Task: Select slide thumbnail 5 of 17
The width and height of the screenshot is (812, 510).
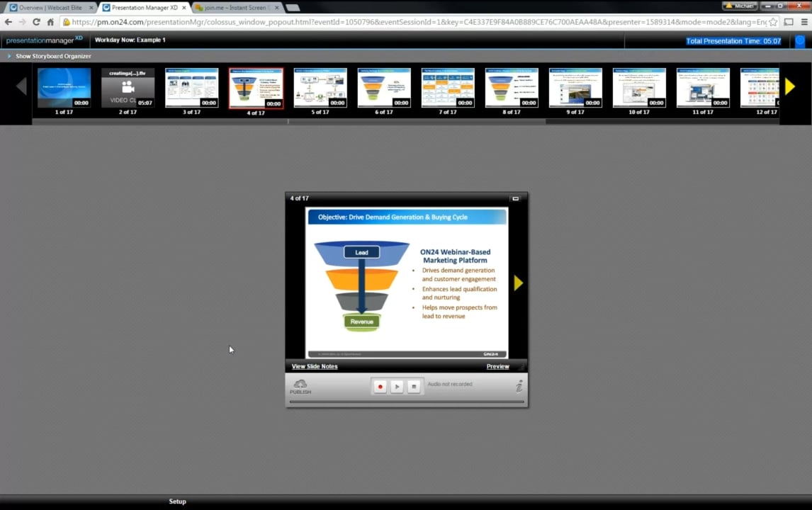Action: (x=320, y=88)
